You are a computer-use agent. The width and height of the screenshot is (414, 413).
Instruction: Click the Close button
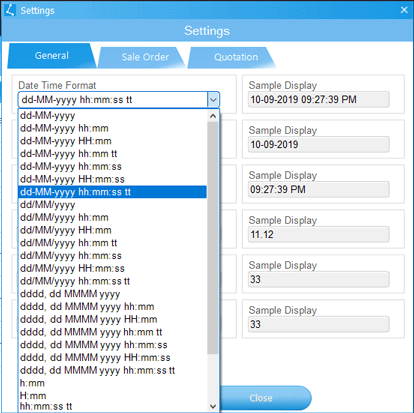coord(261,398)
